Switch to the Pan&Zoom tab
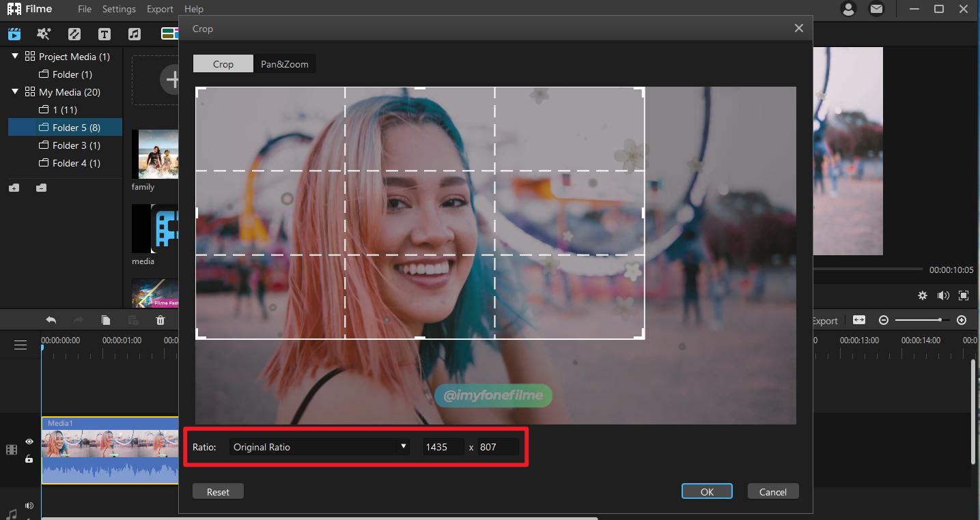980x520 pixels. click(284, 64)
